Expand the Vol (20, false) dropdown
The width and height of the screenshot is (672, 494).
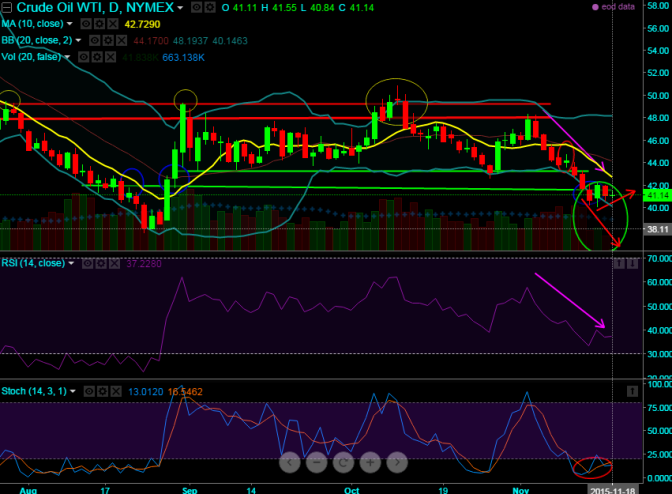(67, 57)
